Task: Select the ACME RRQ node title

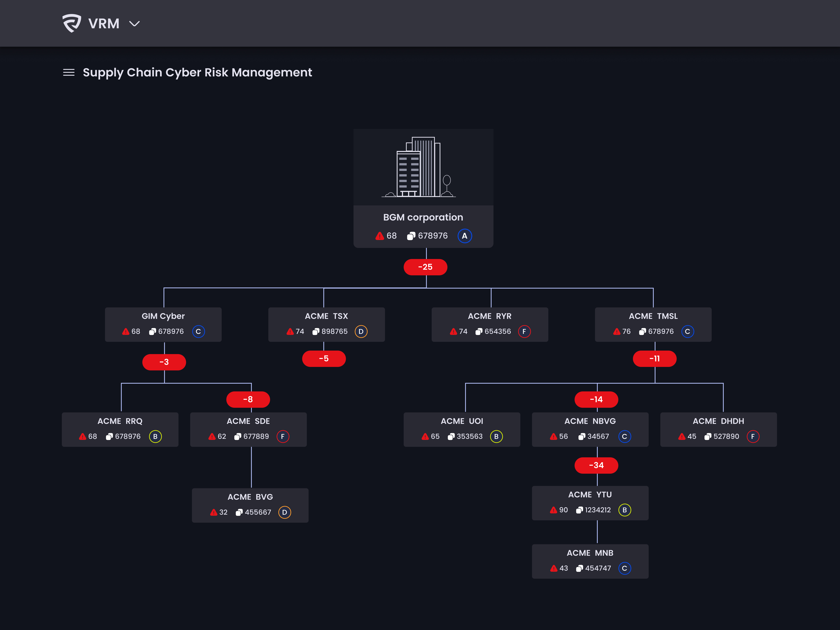Action: tap(120, 421)
